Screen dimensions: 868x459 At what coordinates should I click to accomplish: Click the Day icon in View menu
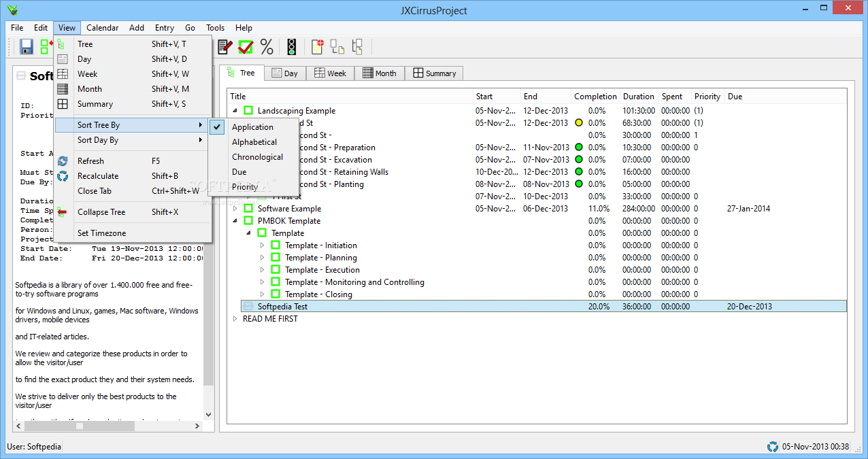pos(63,59)
